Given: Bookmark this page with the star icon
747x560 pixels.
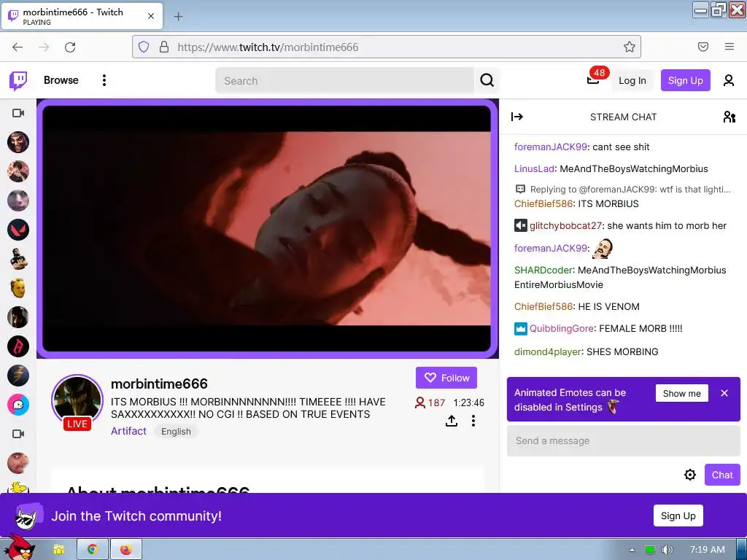Looking at the screenshot, I should (630, 47).
